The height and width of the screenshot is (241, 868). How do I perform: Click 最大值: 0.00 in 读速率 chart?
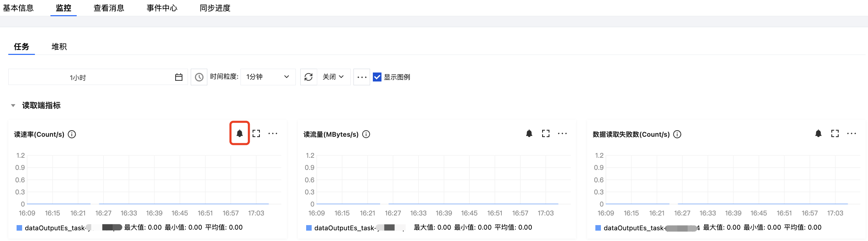pos(143,227)
